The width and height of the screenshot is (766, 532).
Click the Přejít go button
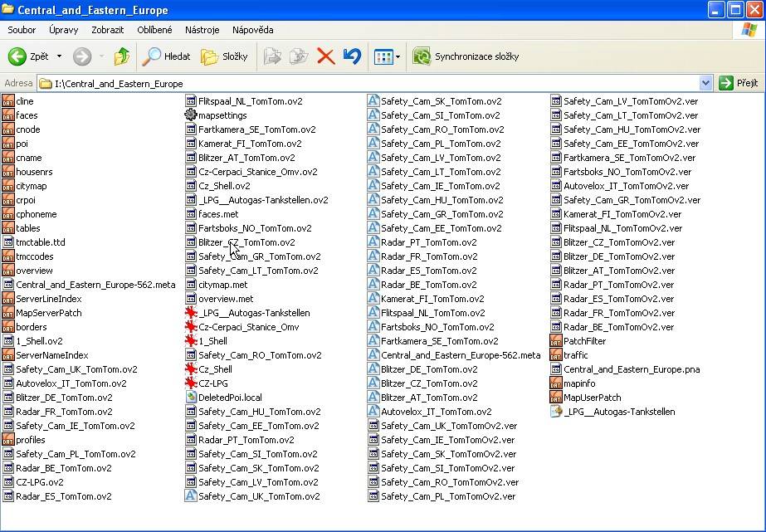[x=739, y=84]
